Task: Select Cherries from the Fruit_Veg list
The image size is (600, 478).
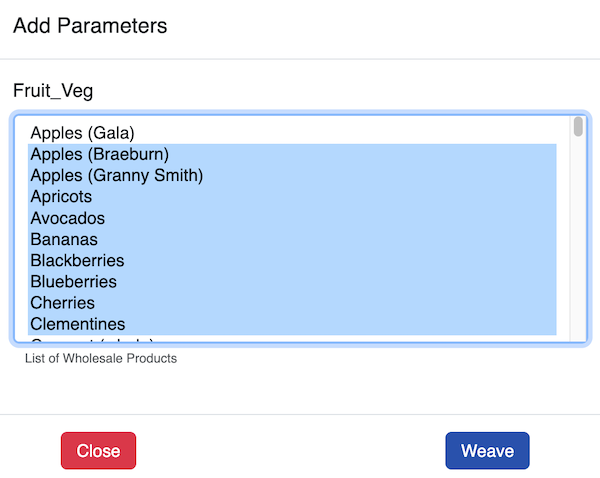Action: [62, 303]
